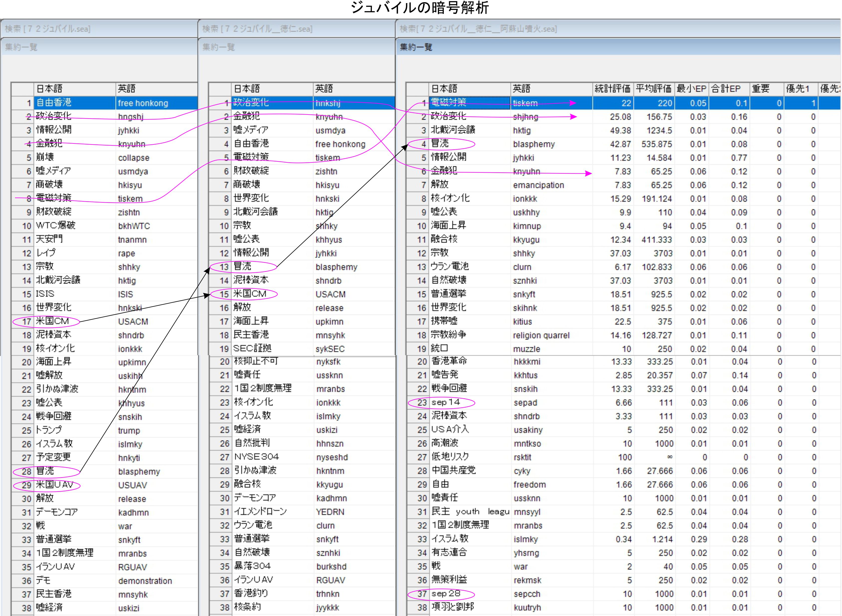Image resolution: width=842 pixels, height=616 pixels.
Task: Select 米国UAV row in left list
Action: coord(54,485)
